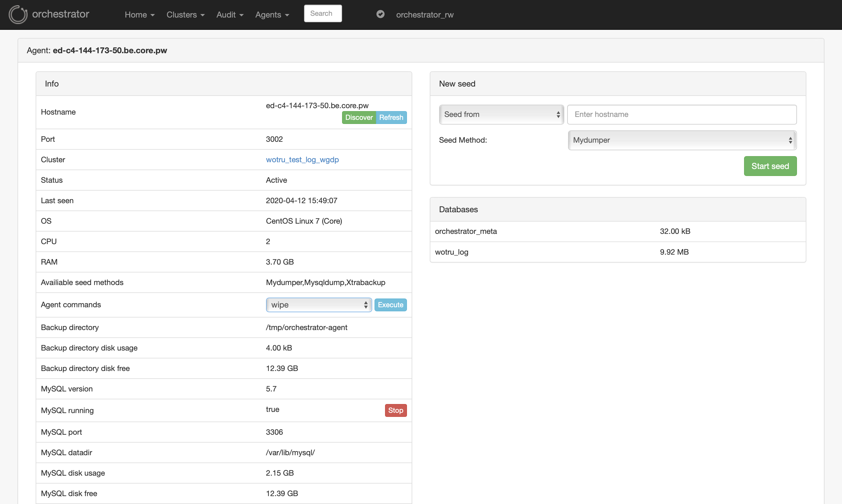The height and width of the screenshot is (504, 842).
Task: Click the checkmark status icon in navbar
Action: coord(380,14)
